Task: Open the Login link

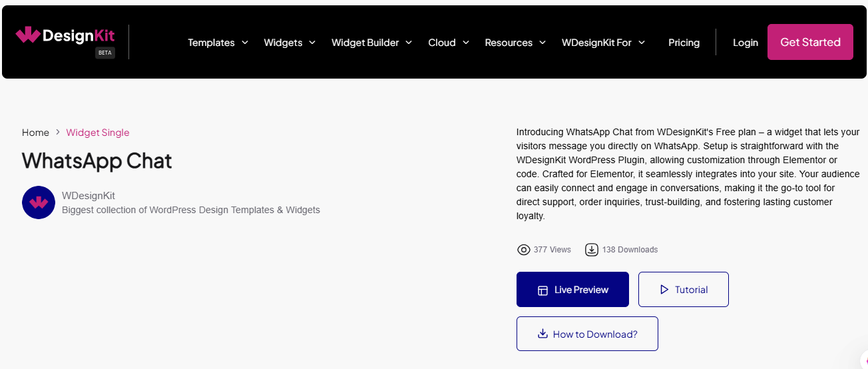Action: [x=746, y=43]
